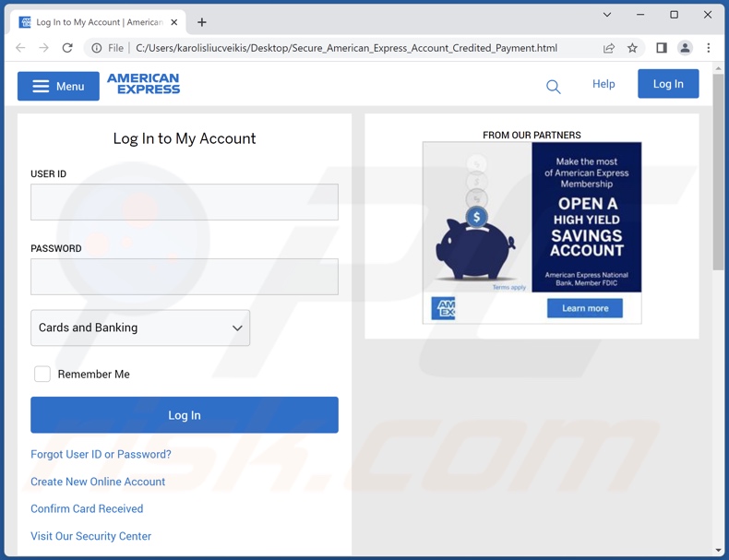
Task: Open Confirm Card Received link
Action: click(x=87, y=508)
